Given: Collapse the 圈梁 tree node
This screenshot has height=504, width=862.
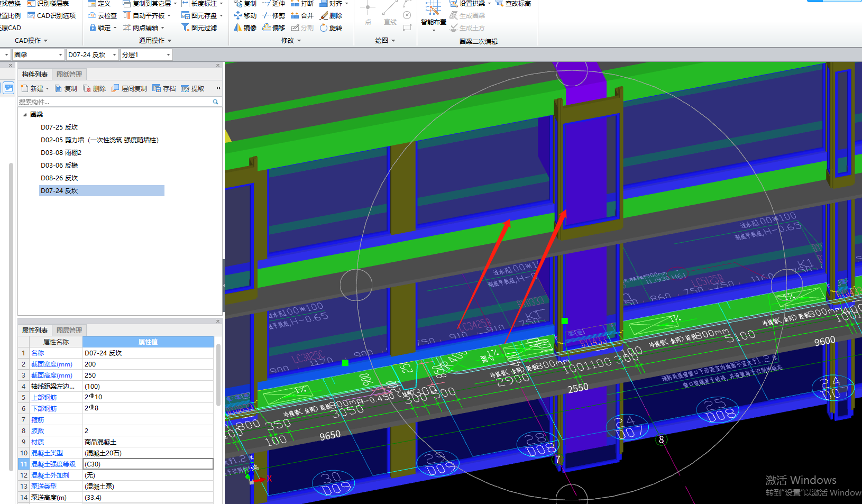Looking at the screenshot, I should [x=25, y=114].
